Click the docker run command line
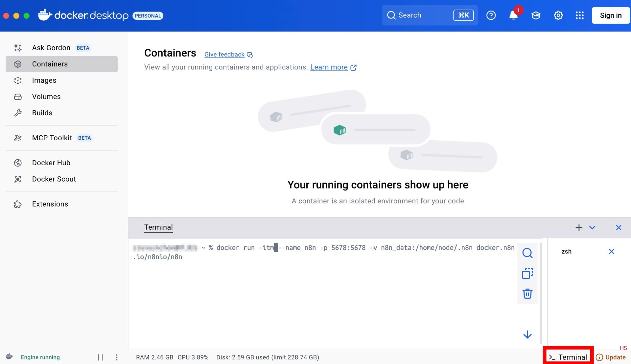 point(324,252)
